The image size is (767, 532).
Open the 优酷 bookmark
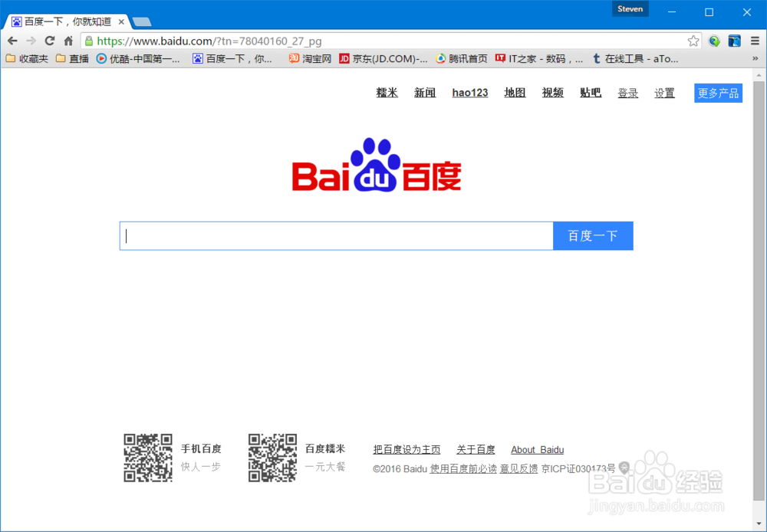click(138, 59)
